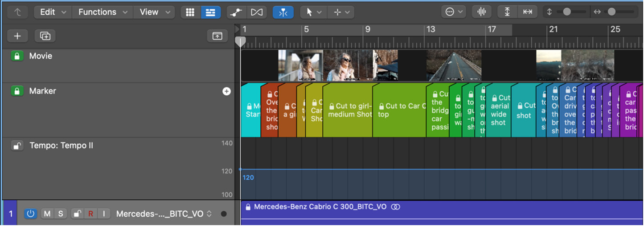Click the horizontal auto zoom button
The width and height of the screenshot is (644, 226).
click(528, 12)
